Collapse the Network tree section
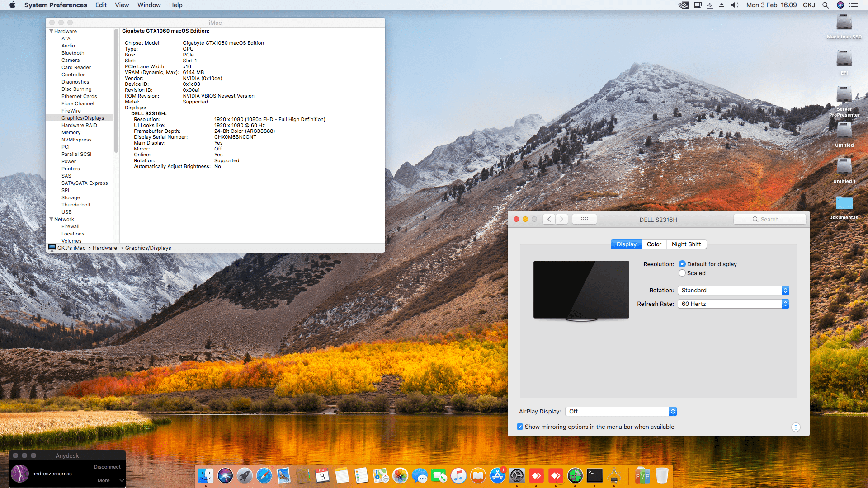Screen dimensions: 868x488 (x=51, y=219)
